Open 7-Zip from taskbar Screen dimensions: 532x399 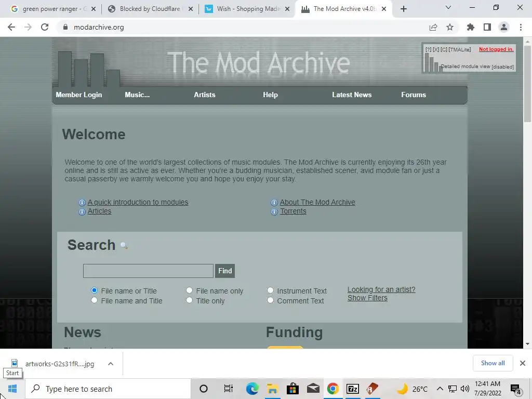tap(353, 389)
